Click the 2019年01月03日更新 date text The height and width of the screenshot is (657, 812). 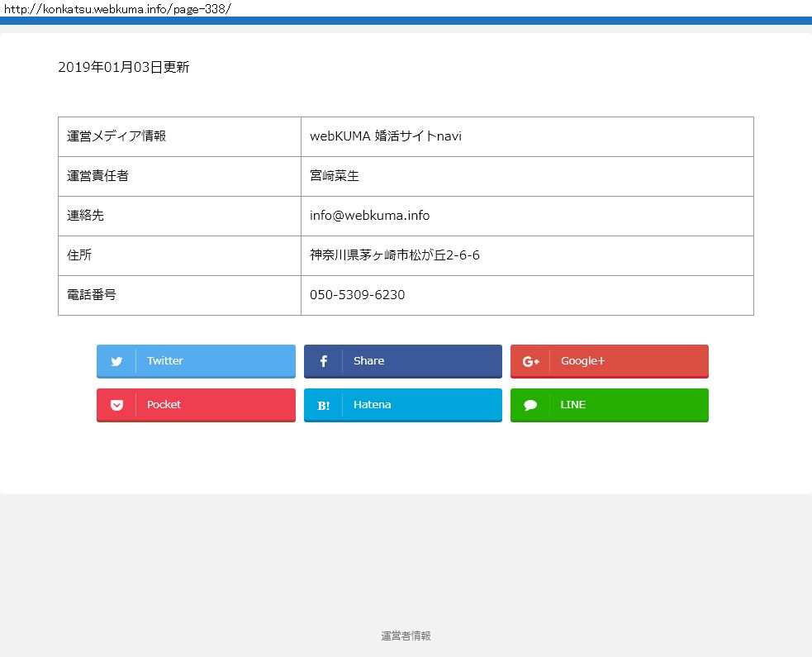(x=124, y=68)
